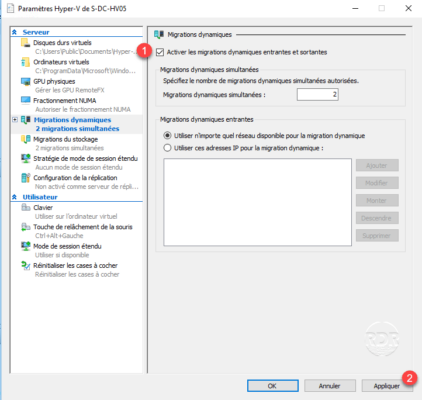Click the Modifier button

tap(377, 183)
